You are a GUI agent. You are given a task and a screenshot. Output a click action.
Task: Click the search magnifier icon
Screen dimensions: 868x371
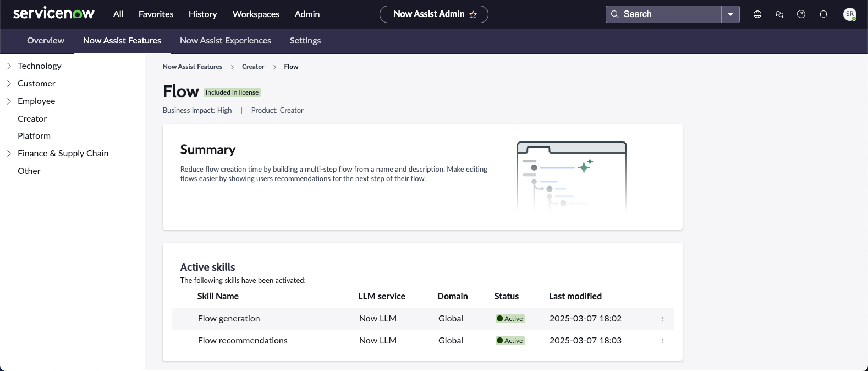coord(615,14)
